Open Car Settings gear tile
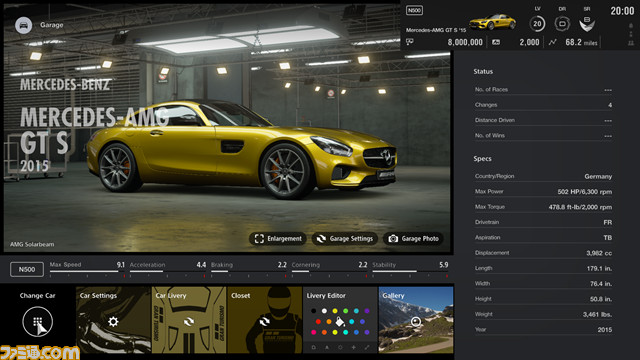The width and height of the screenshot is (640, 360). click(113, 320)
